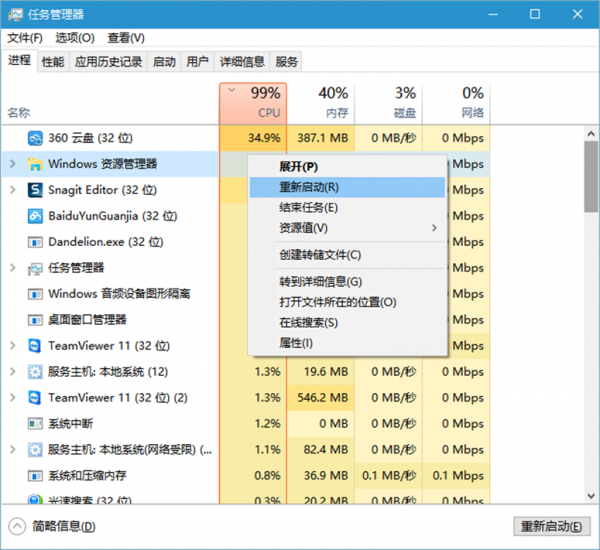600x550 pixels.
Task: Expand the 服务主机: 本地系统(网络受限) group
Action: pyautogui.click(x=13, y=450)
